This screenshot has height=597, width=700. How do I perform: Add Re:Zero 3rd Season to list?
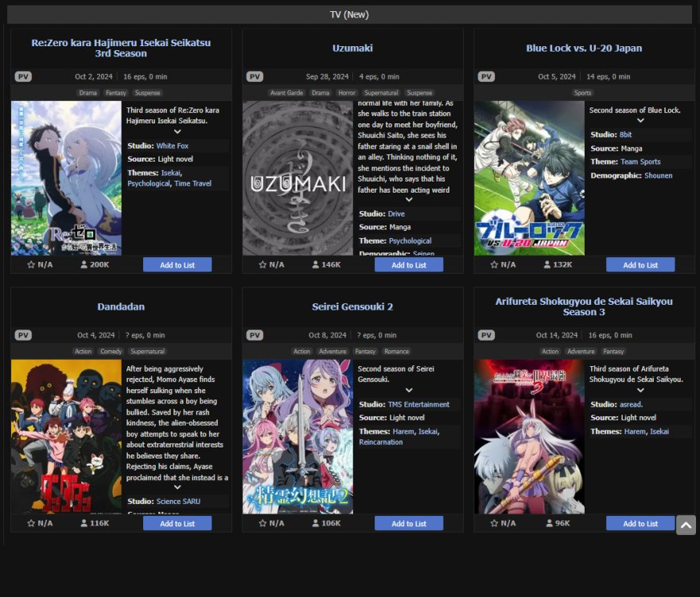coord(177,265)
